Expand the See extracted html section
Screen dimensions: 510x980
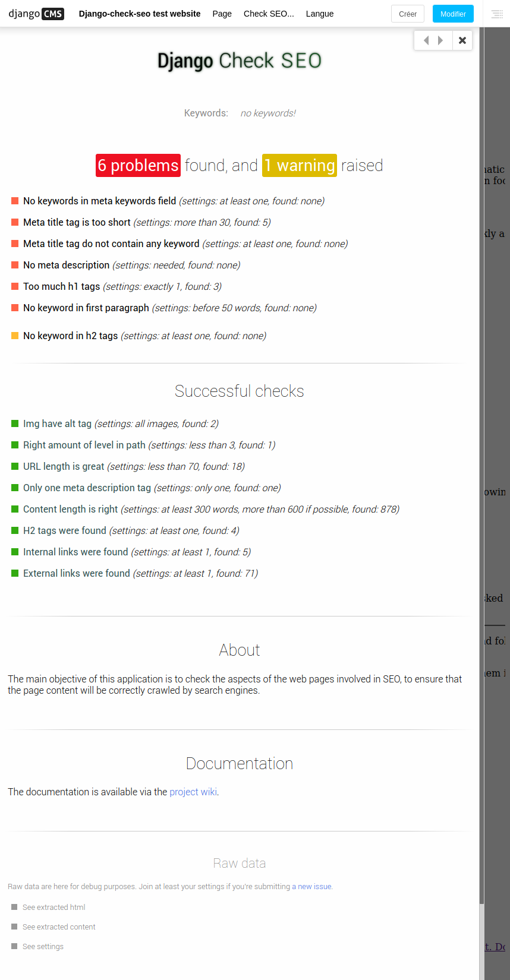pyautogui.click(x=53, y=907)
